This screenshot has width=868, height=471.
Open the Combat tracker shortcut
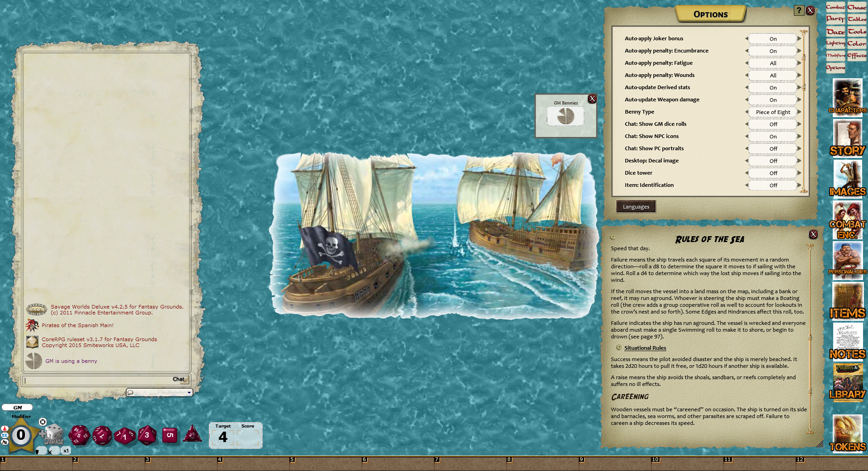click(x=835, y=7)
